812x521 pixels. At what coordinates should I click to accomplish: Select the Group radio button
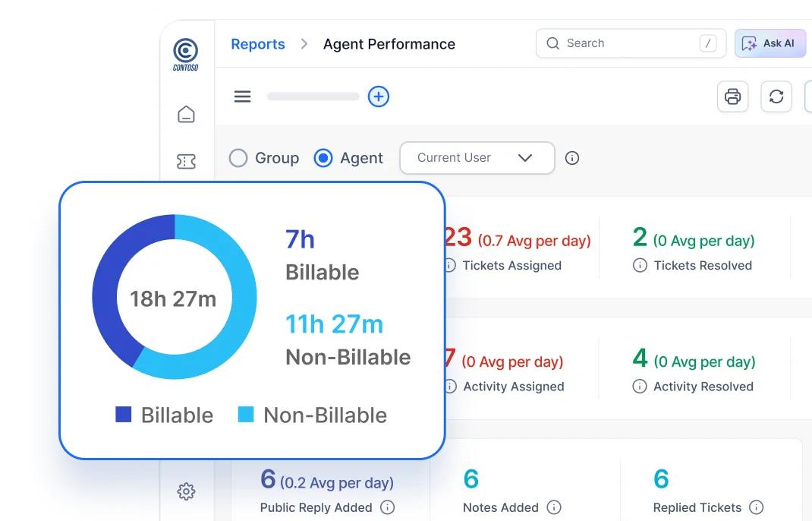pos(238,158)
